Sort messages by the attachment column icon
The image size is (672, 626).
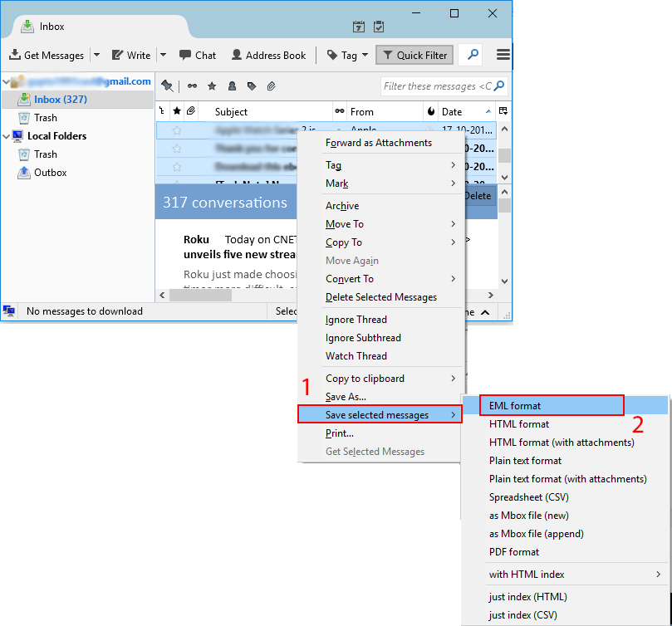click(x=190, y=111)
